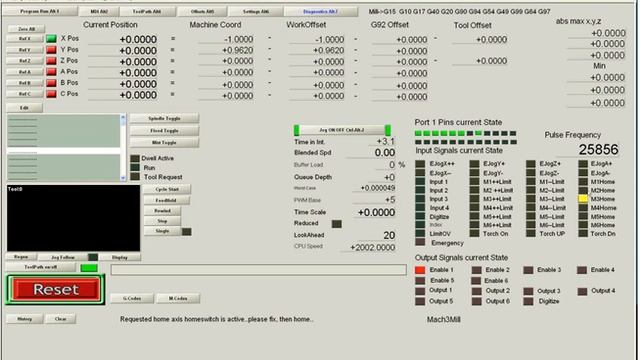Click the Cycle Start button
Image resolution: width=640 pixels, height=360 pixels.
pyautogui.click(x=167, y=189)
